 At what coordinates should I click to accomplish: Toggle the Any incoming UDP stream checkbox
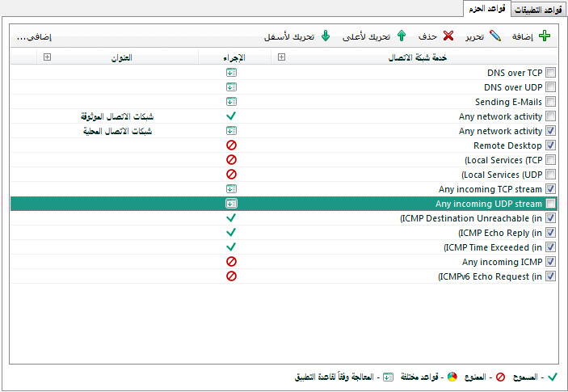coord(550,204)
